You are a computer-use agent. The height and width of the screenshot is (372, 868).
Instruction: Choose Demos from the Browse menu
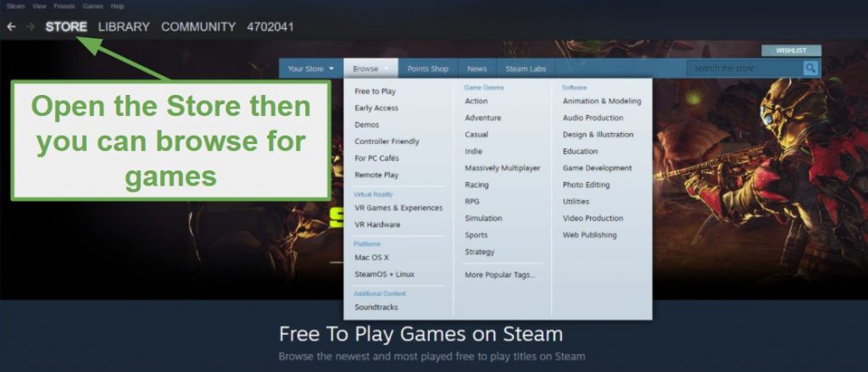[x=366, y=125]
